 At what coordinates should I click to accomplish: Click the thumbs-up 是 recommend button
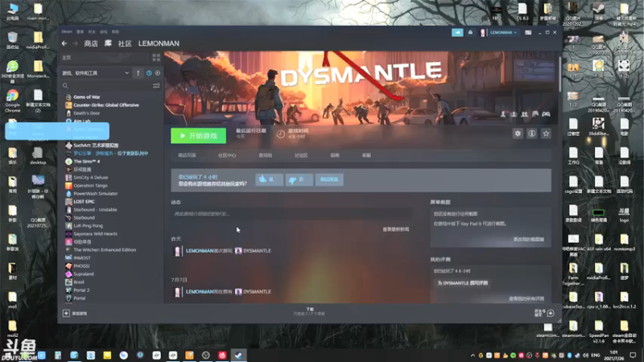269,179
